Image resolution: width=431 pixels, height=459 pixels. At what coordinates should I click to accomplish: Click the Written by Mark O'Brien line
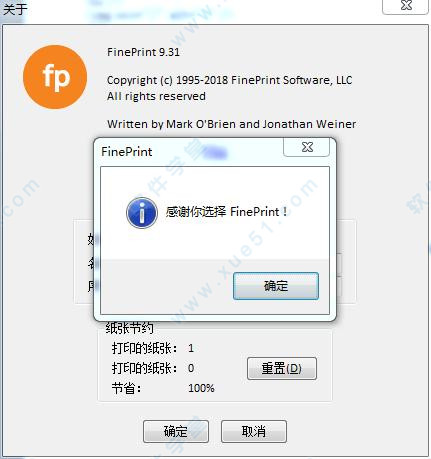pyautogui.click(x=231, y=124)
